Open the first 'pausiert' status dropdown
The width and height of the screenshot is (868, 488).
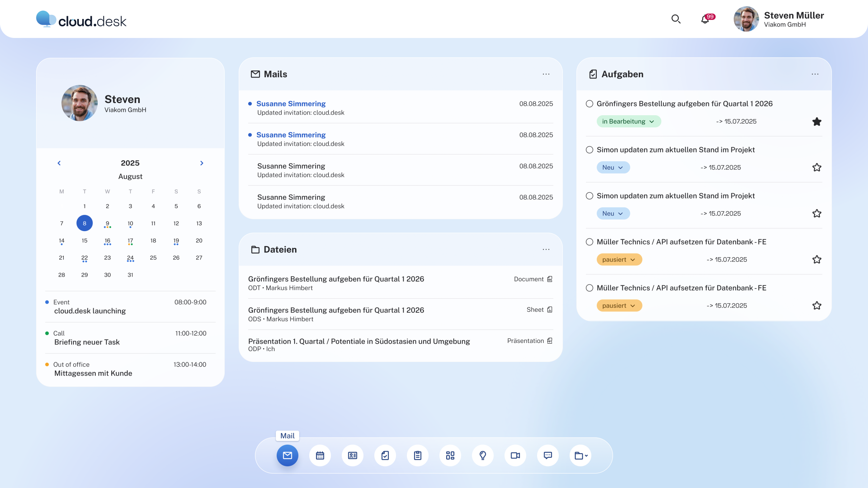coord(619,260)
